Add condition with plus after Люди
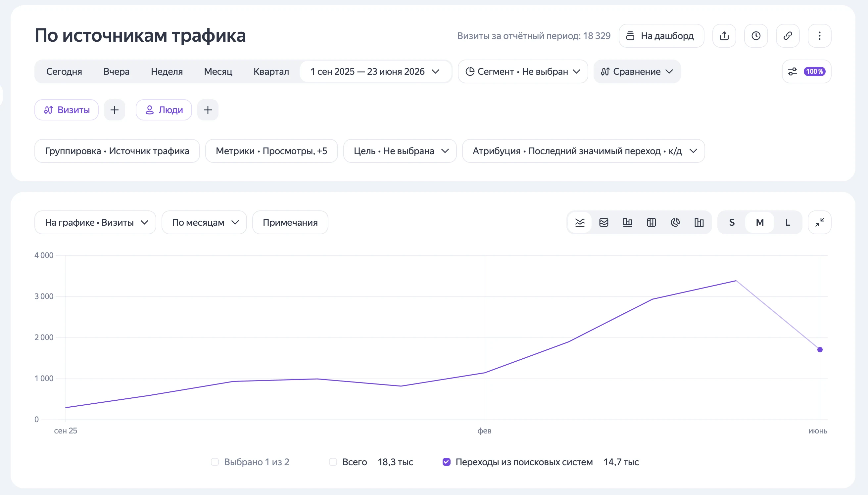This screenshot has height=495, width=868. [208, 110]
